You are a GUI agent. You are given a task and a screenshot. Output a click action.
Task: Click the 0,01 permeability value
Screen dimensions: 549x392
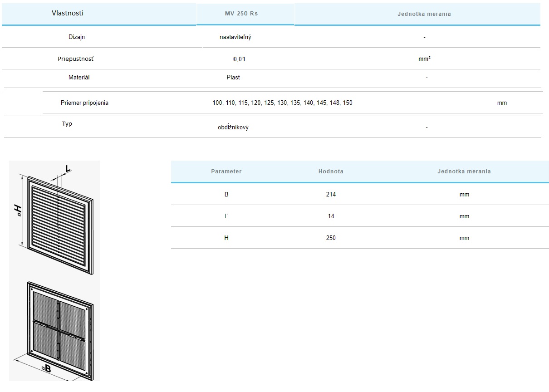click(239, 59)
